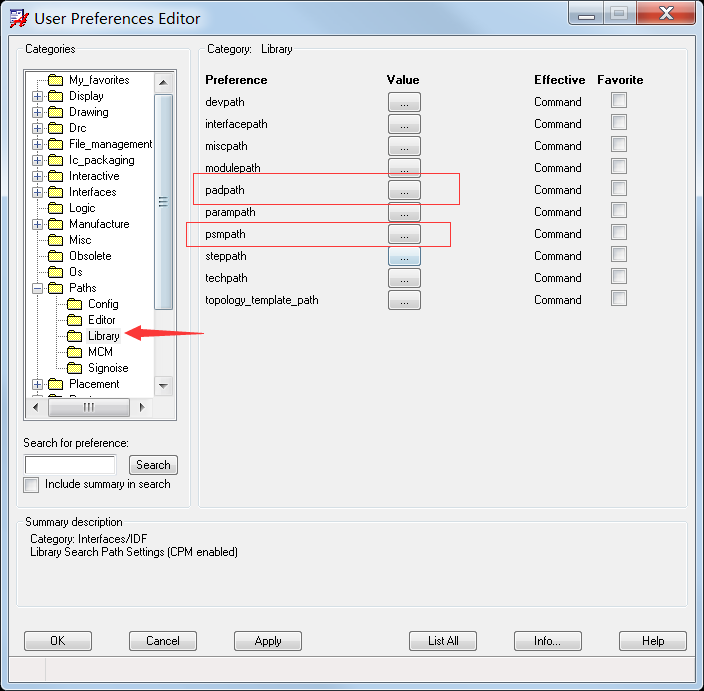Open the steppath value editor button
704x691 pixels.
[404, 256]
